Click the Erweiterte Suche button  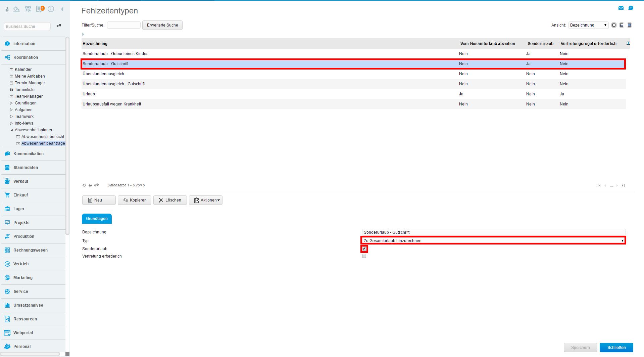[x=162, y=25]
